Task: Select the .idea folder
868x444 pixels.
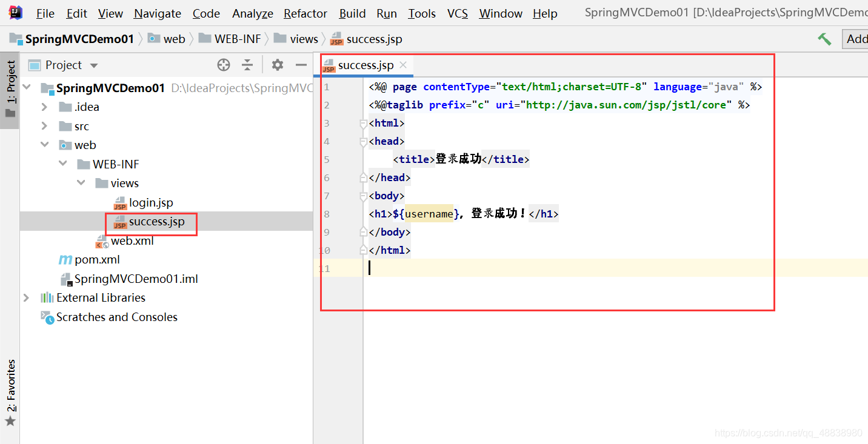Action: click(x=87, y=107)
